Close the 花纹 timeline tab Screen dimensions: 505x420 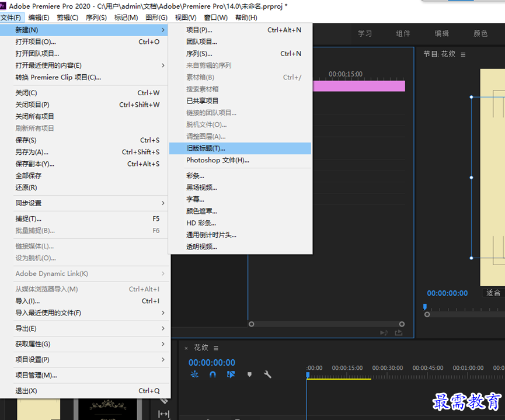pos(186,348)
